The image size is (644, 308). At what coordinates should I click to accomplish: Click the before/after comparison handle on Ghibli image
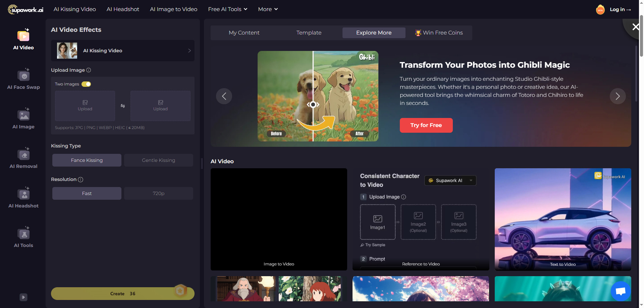tap(313, 105)
